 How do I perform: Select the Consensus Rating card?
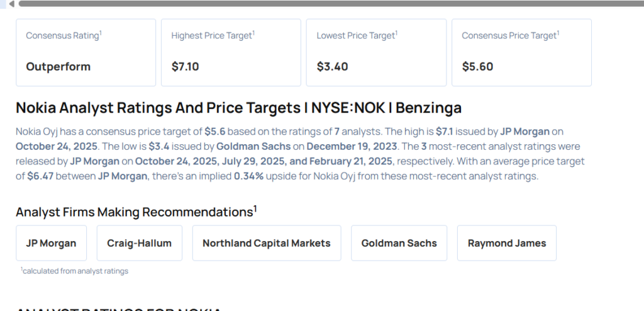(x=86, y=52)
